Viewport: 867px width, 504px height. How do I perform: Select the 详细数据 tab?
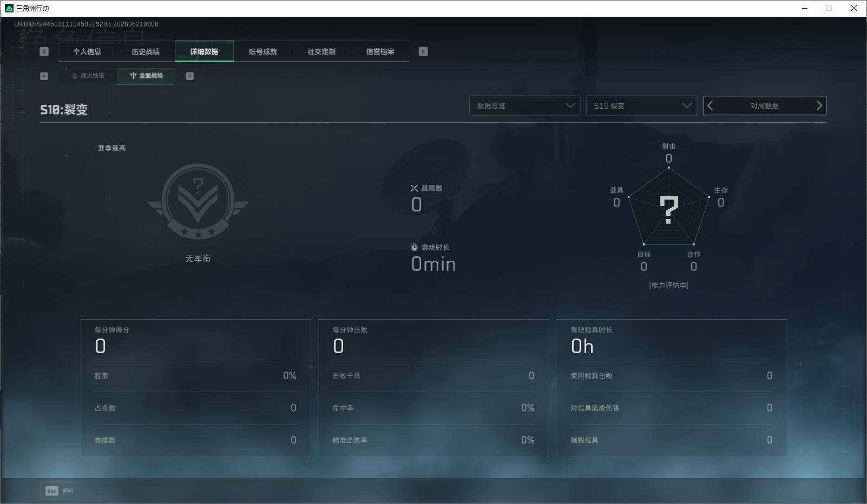[x=204, y=52]
